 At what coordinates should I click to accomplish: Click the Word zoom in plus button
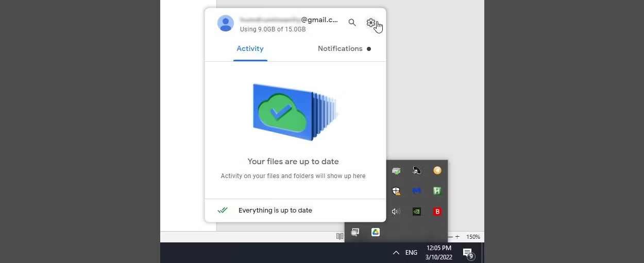click(x=457, y=237)
